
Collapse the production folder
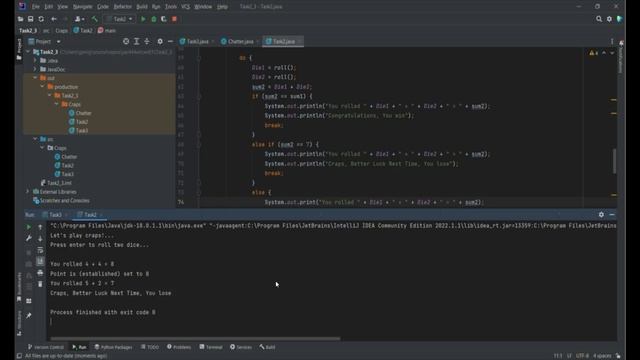click(x=42, y=87)
